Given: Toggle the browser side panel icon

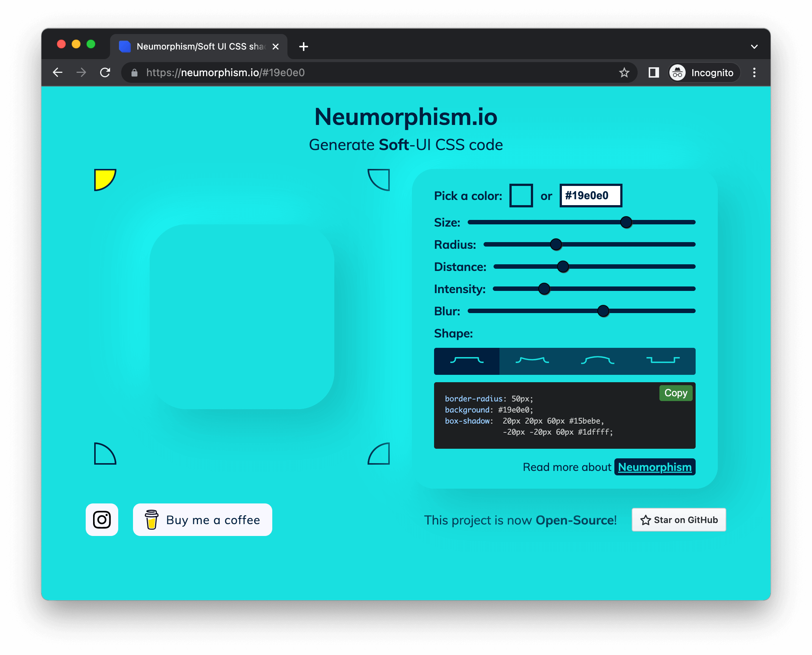Looking at the screenshot, I should 653,72.
